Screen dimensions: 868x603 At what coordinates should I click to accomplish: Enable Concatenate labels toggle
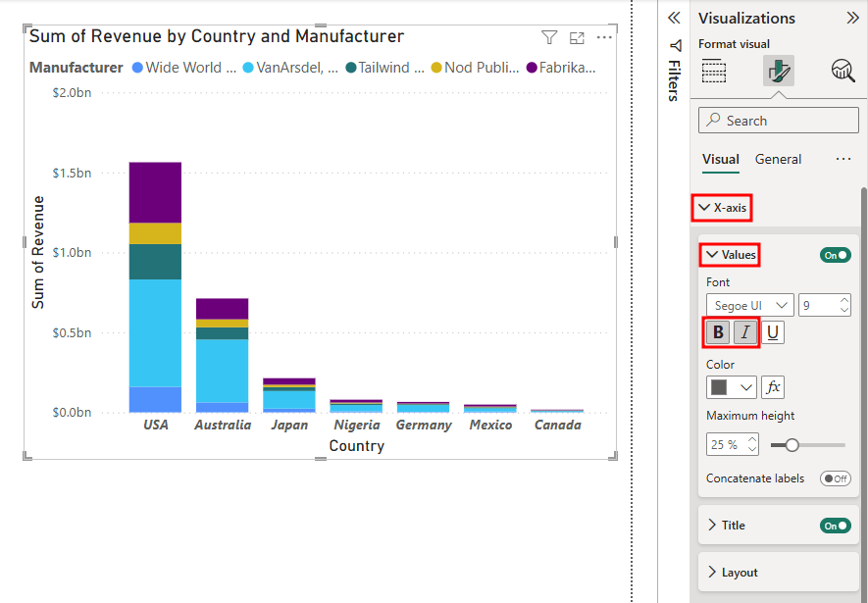[x=836, y=478]
